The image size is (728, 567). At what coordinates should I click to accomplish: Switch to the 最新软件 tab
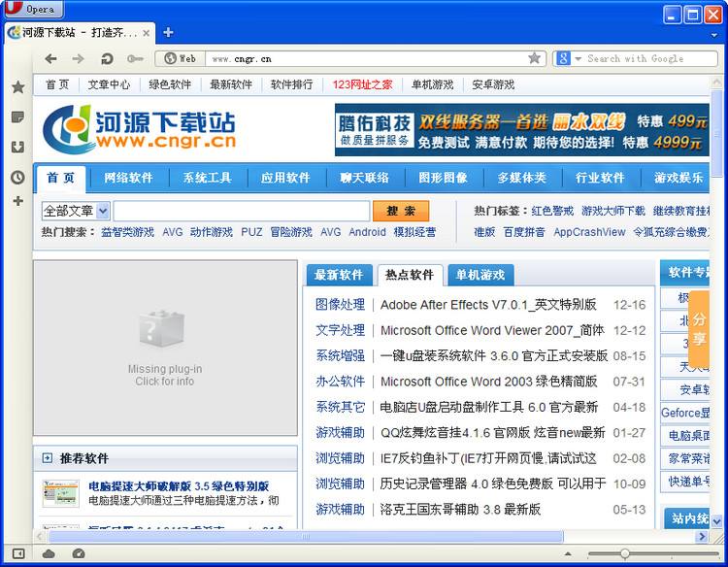(x=339, y=275)
